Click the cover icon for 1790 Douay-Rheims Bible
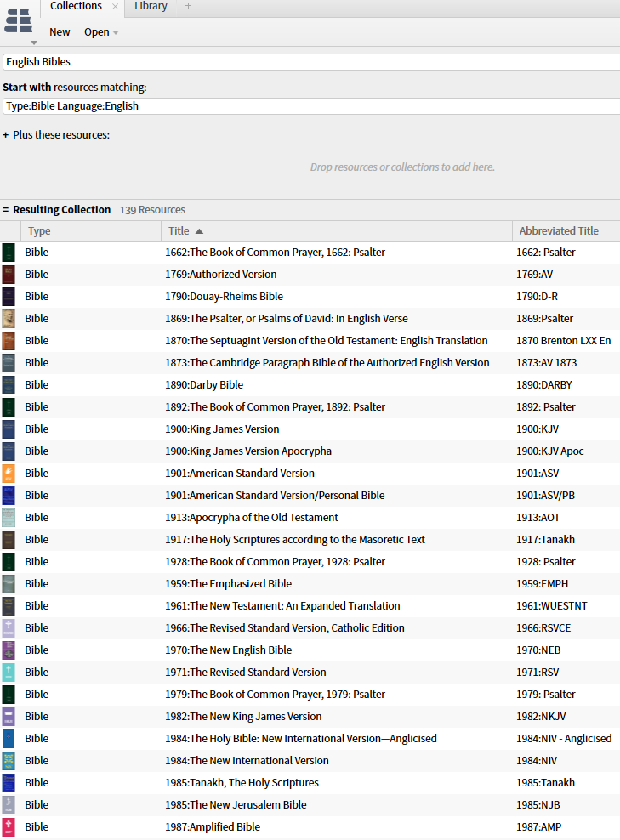This screenshot has height=840, width=620. click(9, 296)
